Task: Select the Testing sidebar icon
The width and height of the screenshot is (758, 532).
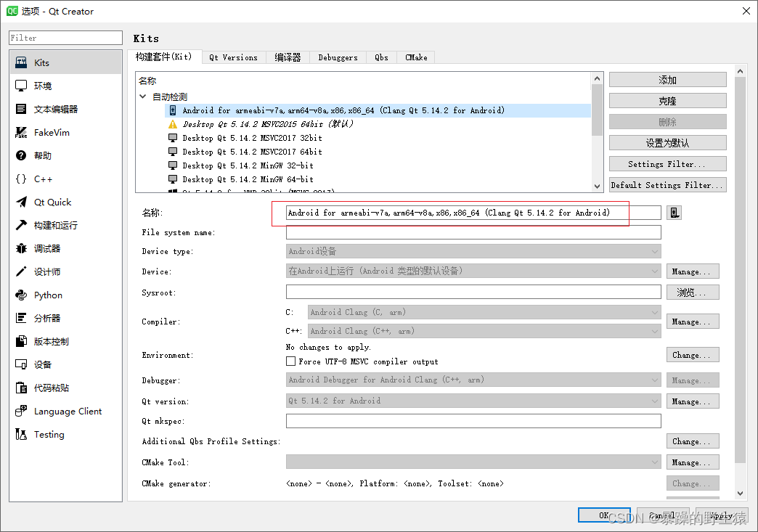Action: click(x=20, y=433)
